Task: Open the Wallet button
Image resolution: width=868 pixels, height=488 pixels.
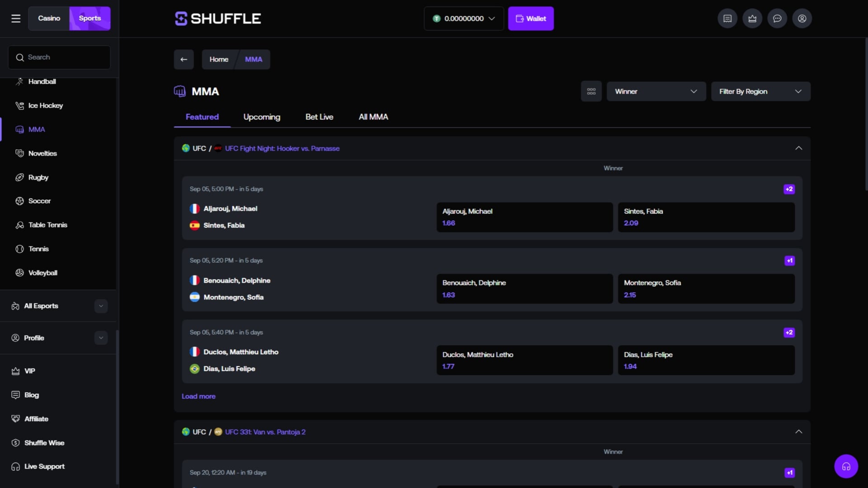Action: tap(531, 19)
